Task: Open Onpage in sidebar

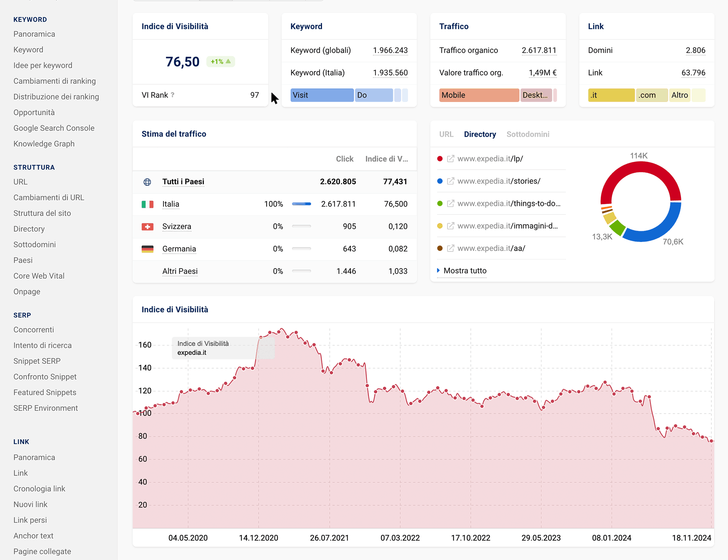Action: pyautogui.click(x=27, y=292)
